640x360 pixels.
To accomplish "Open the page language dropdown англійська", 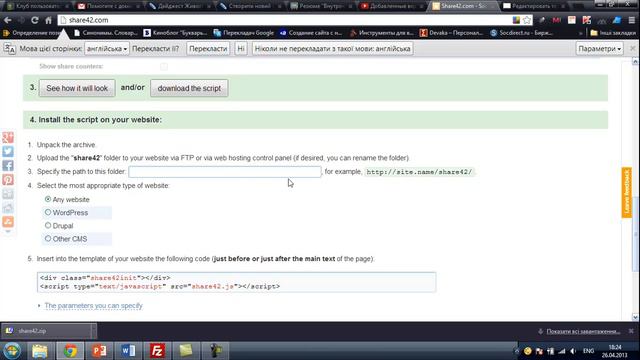I will coord(107,49).
